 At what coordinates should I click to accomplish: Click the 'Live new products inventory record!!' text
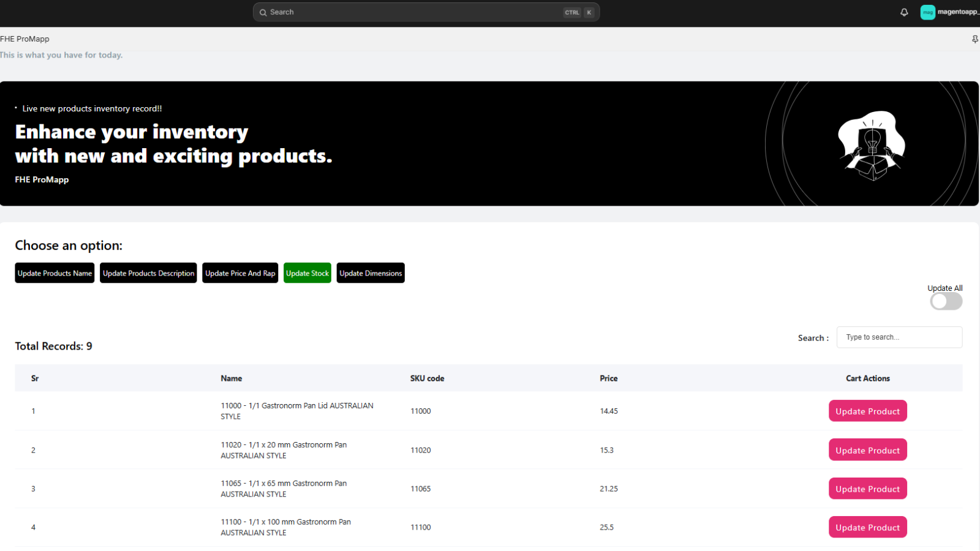pos(92,108)
